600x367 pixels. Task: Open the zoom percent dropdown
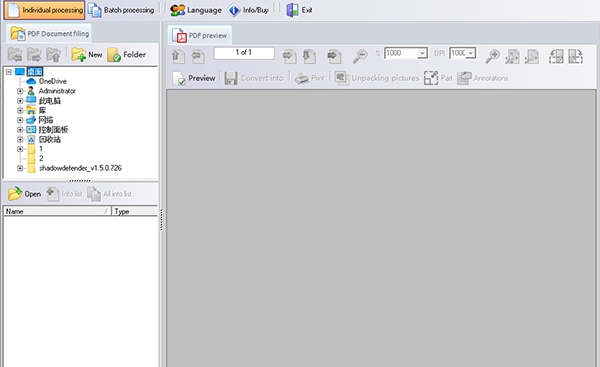[x=422, y=53]
